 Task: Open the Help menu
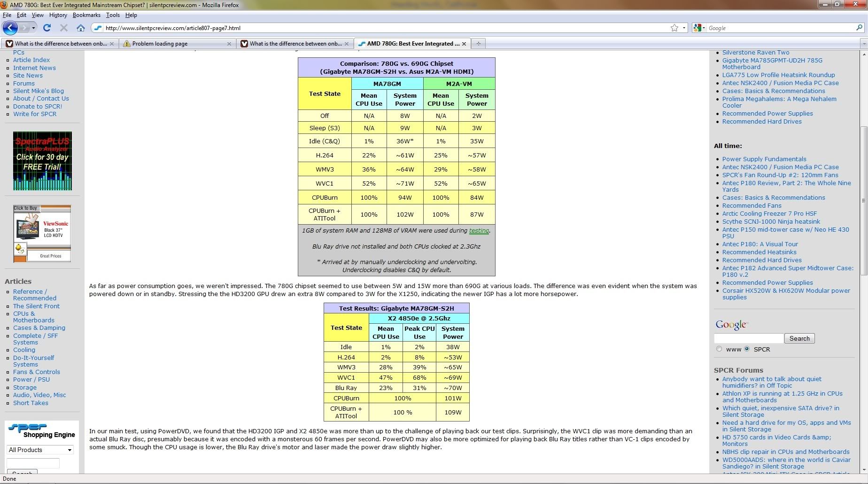(131, 15)
